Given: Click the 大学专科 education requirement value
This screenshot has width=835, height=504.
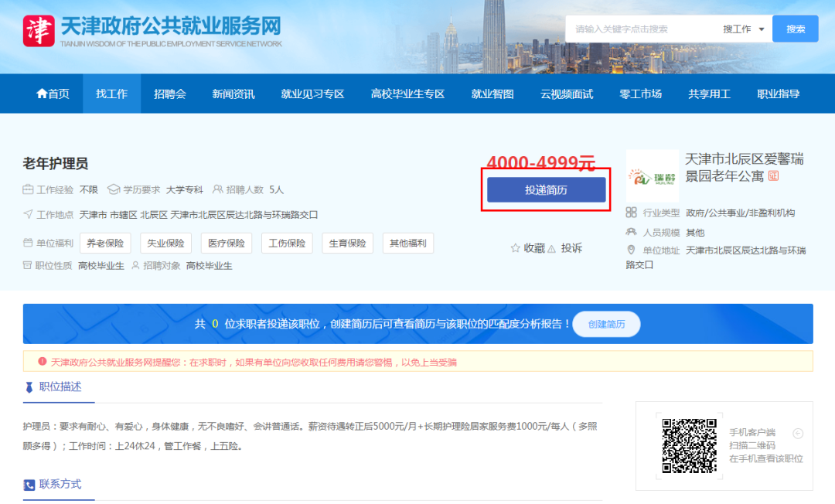Looking at the screenshot, I should click(x=184, y=190).
